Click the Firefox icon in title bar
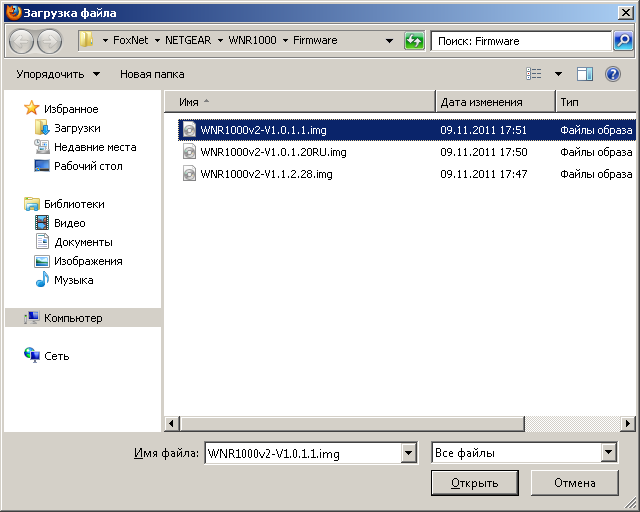 point(13,12)
